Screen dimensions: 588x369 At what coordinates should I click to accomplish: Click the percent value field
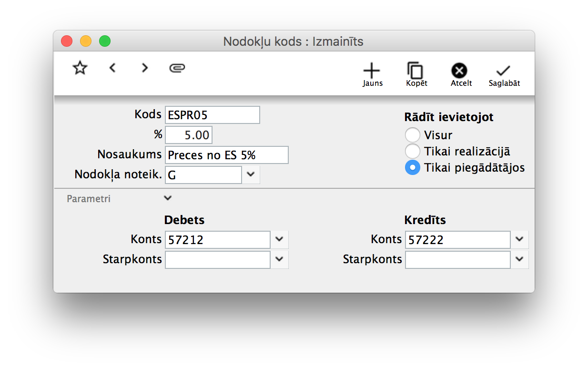189,135
